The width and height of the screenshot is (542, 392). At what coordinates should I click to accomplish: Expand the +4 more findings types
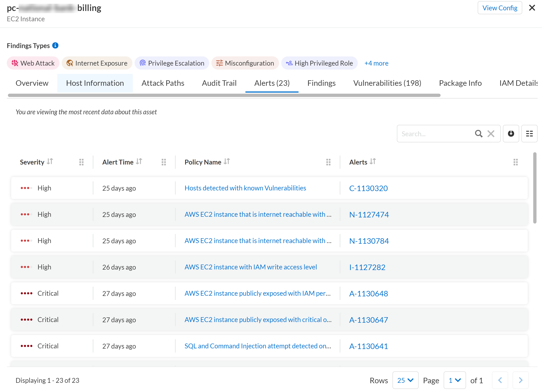point(376,63)
